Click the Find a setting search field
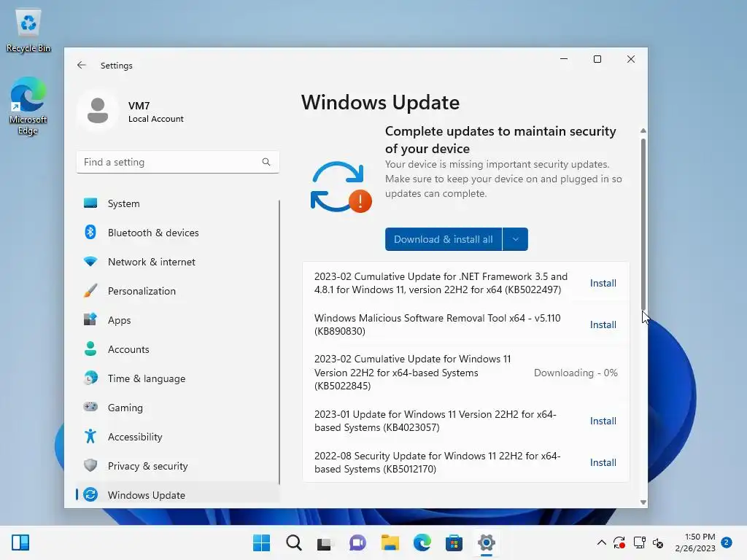The width and height of the screenshot is (747, 560). (x=177, y=162)
